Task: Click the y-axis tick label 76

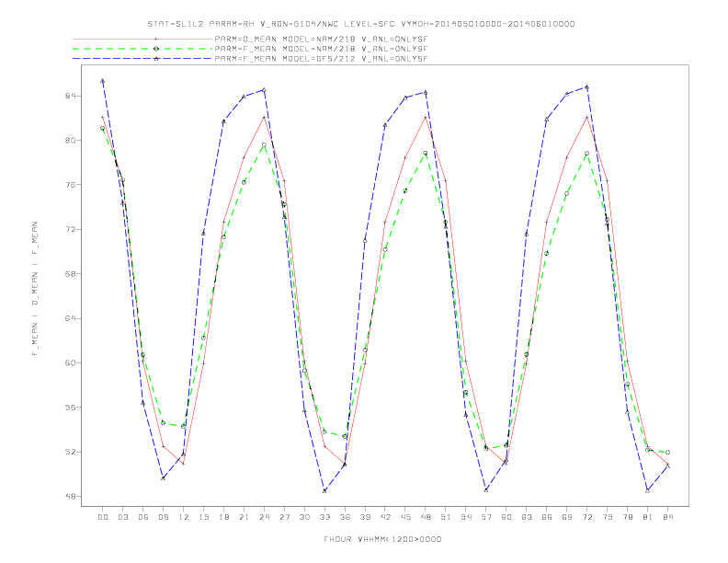Action: (70, 185)
